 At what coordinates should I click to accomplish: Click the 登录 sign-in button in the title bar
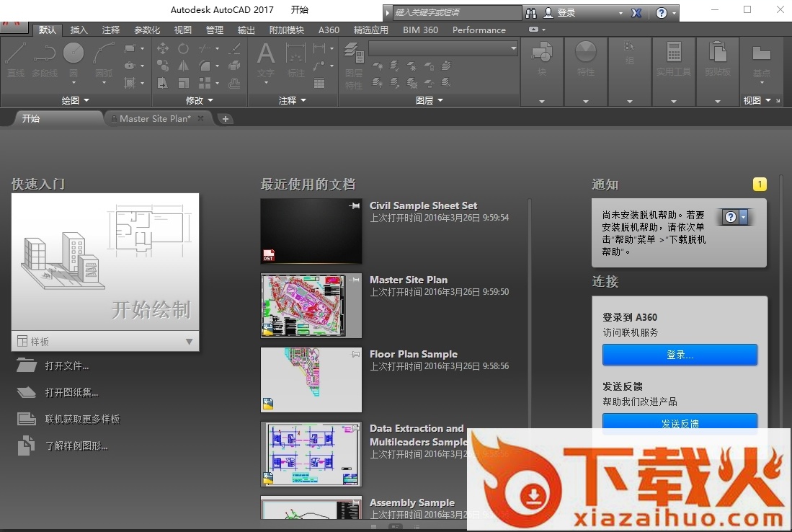tap(560, 13)
